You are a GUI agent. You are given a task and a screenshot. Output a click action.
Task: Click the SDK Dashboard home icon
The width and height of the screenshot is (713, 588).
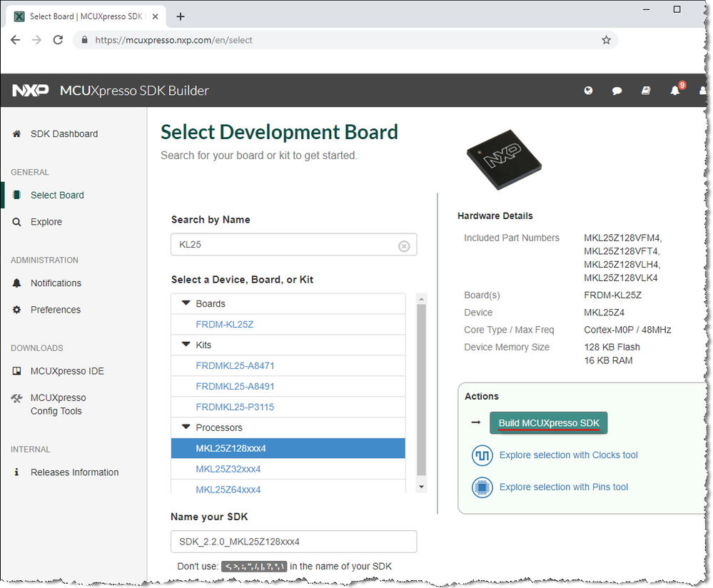coord(17,133)
